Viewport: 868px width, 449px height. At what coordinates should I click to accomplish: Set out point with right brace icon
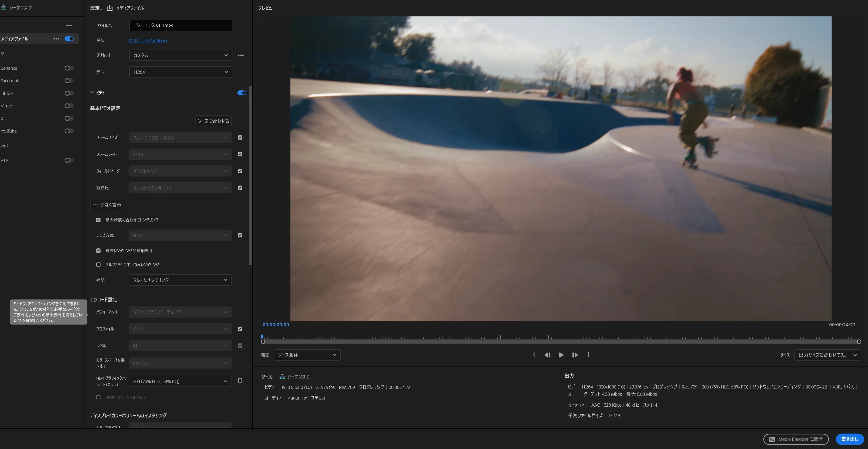(588, 355)
